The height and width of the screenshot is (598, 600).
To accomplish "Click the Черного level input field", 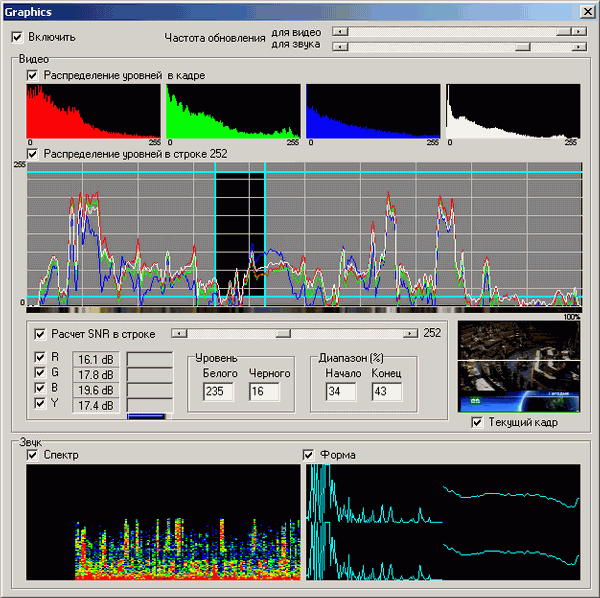I will pos(264,393).
